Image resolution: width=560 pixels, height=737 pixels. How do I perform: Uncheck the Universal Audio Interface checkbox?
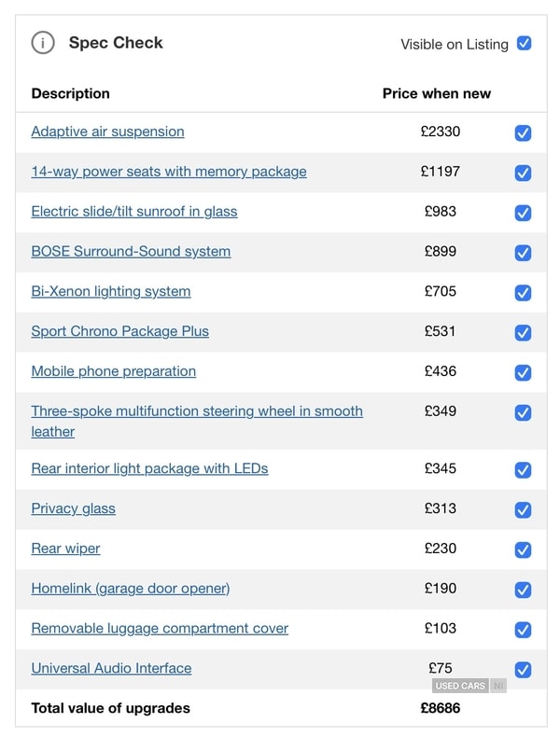[x=524, y=669]
